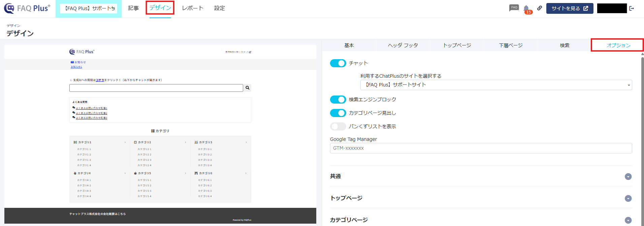This screenshot has width=644, height=226.
Task: Click the 管理画面を開く link in the preview header
Action: [x=238, y=52]
